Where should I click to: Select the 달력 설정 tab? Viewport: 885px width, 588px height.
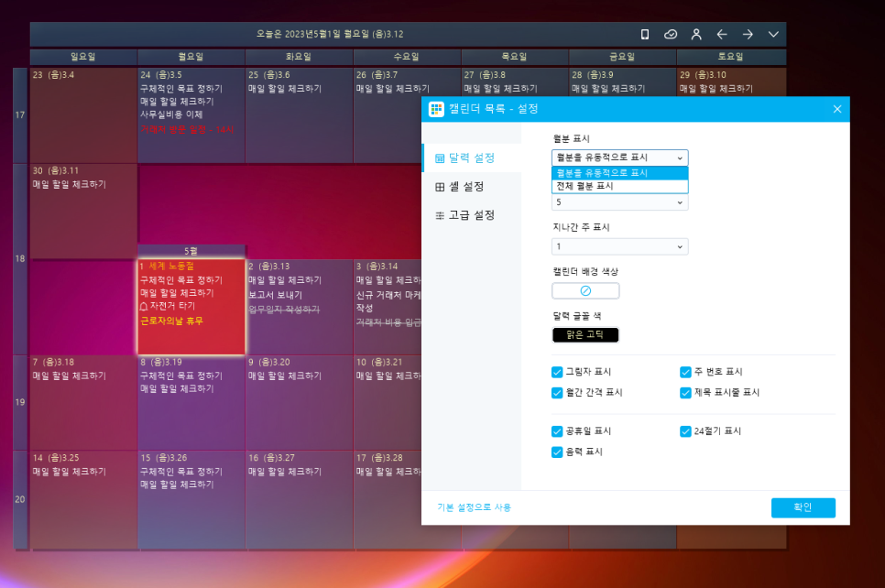pyautogui.click(x=472, y=158)
